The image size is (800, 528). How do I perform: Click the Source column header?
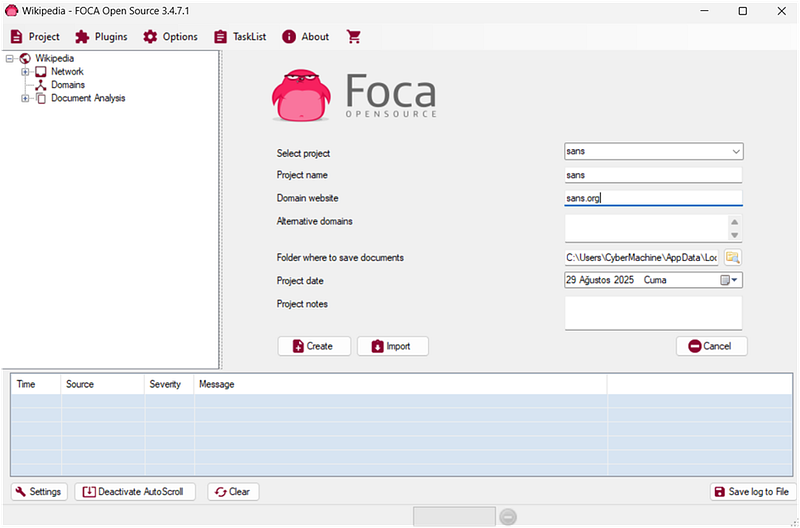(103, 385)
